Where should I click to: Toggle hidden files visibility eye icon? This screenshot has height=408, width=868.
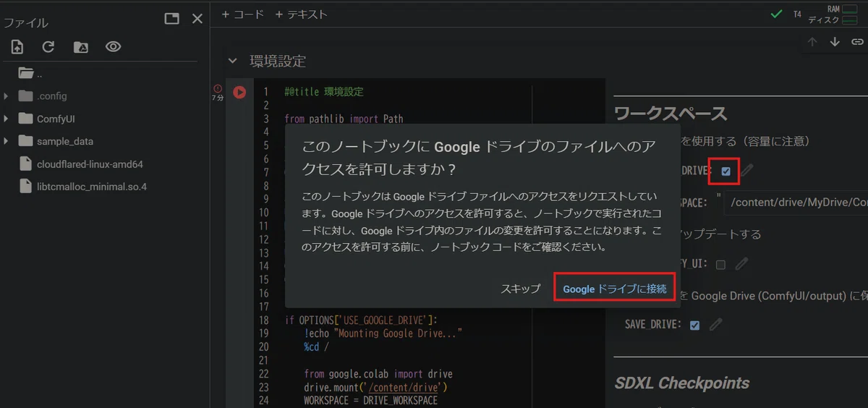coord(113,47)
